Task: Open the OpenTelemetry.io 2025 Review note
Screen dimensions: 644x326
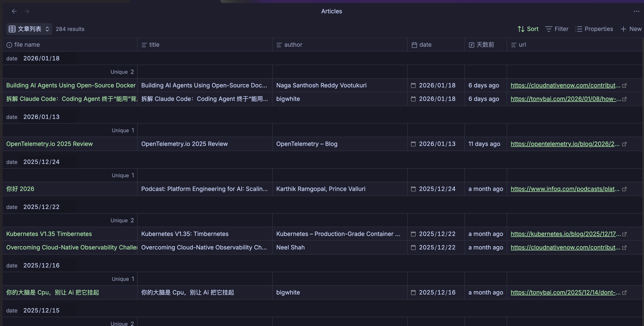Action: click(50, 144)
